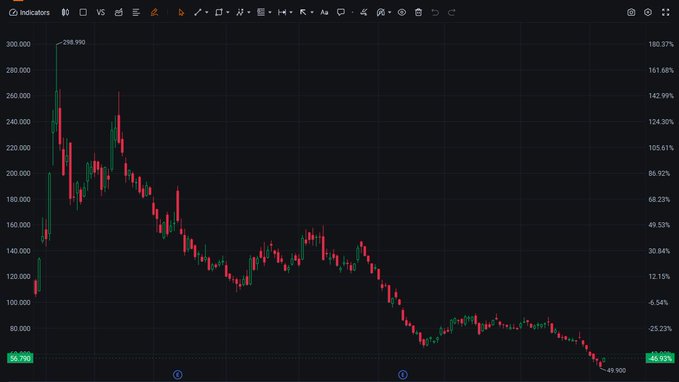Click the horizontal lines list icon
The height and width of the screenshot is (382, 679).
tap(136, 13)
